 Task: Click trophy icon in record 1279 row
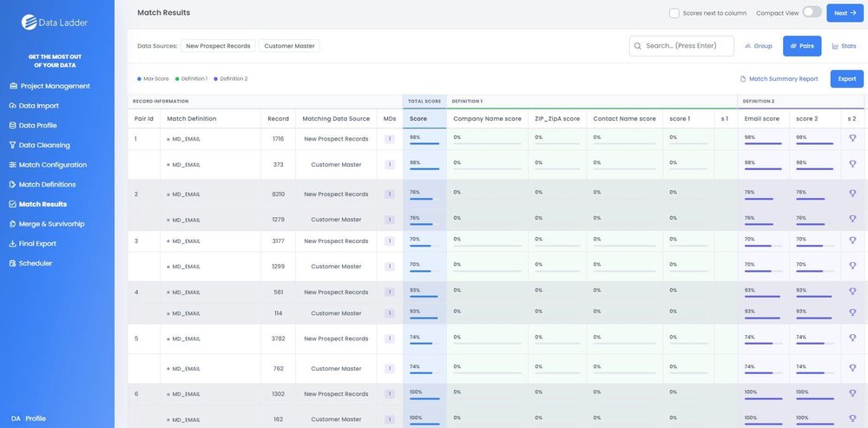click(x=852, y=219)
